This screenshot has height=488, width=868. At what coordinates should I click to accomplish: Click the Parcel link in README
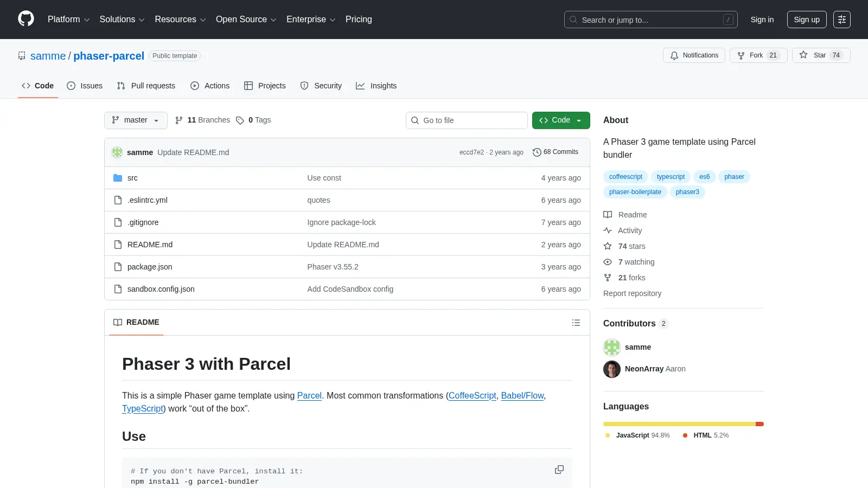pos(309,396)
